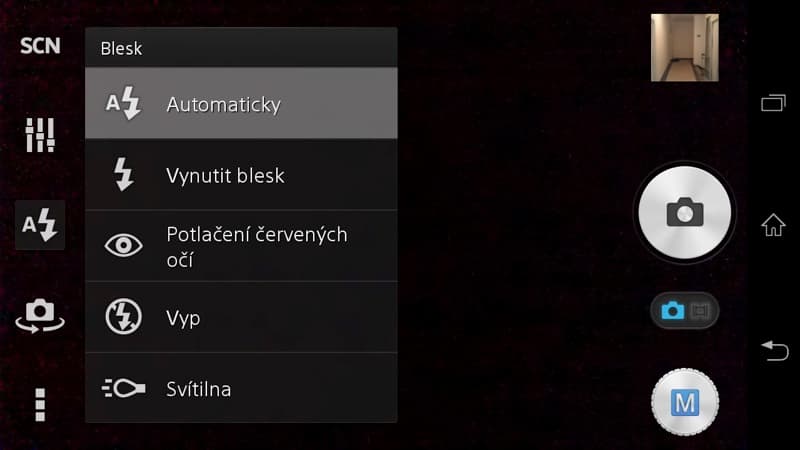Screen dimensions: 800x450
Task: Tap the Android home button
Action: (x=773, y=225)
